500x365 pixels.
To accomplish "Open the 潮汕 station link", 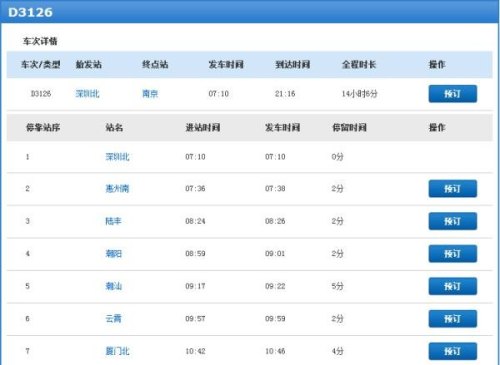I will (x=113, y=286).
